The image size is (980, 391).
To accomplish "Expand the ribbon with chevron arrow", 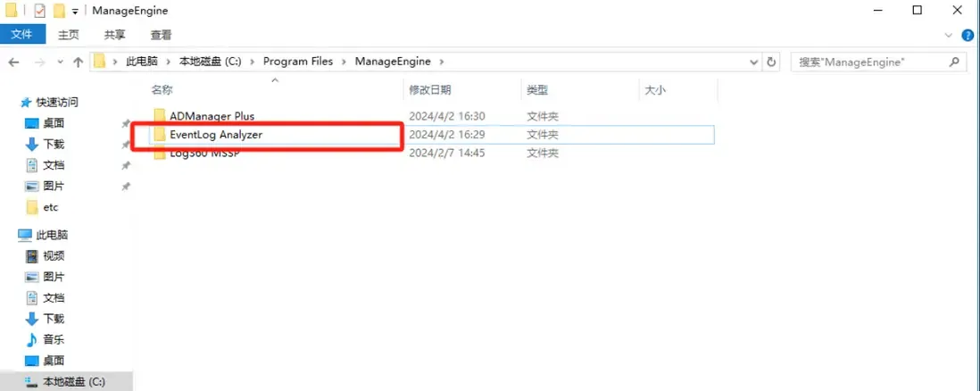I will click(x=951, y=35).
